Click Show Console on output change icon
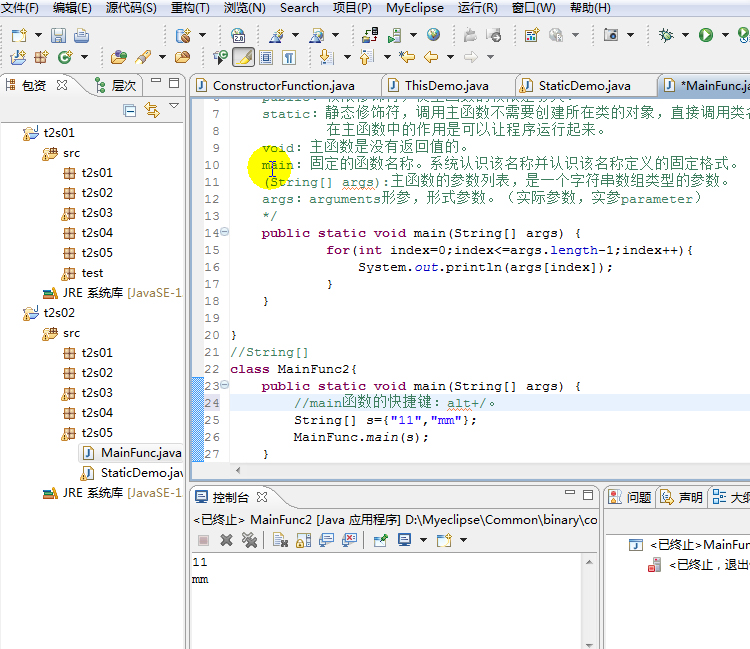Screen dimensions: 750x649 click(326, 540)
